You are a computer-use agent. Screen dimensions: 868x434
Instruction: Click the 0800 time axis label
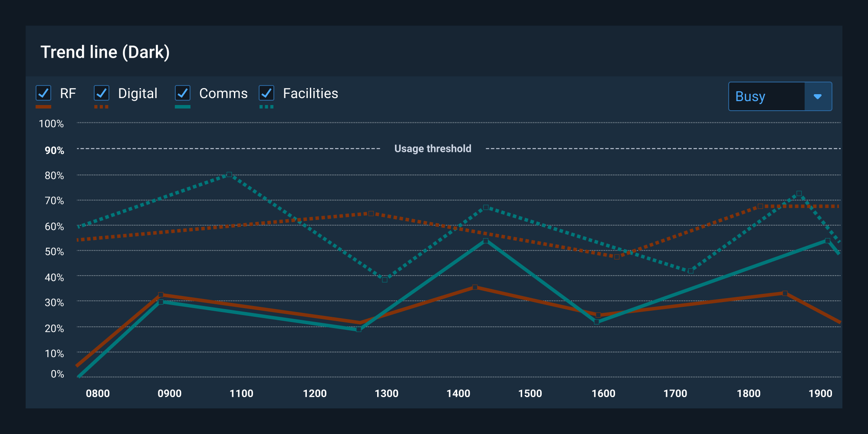(x=98, y=394)
